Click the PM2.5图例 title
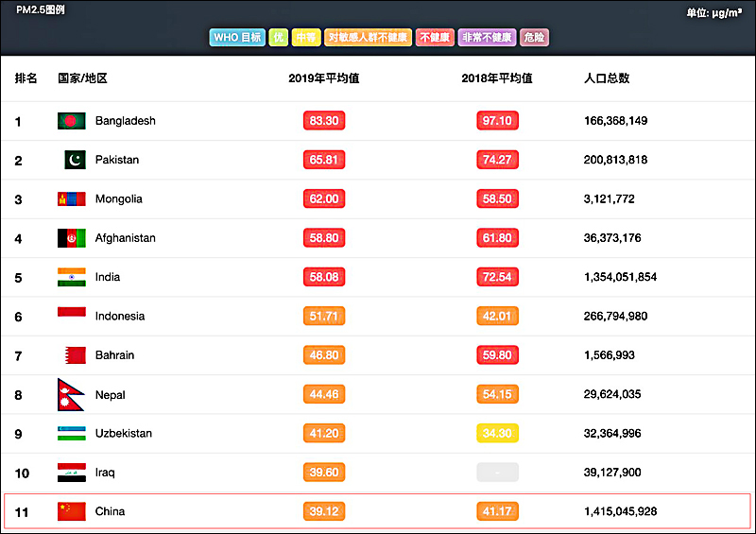756x534 pixels. 40,9
